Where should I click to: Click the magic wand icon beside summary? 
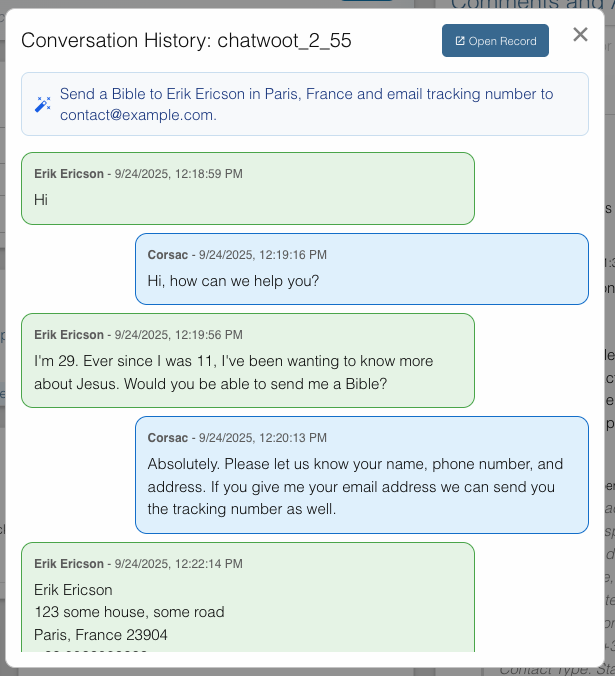(x=43, y=104)
